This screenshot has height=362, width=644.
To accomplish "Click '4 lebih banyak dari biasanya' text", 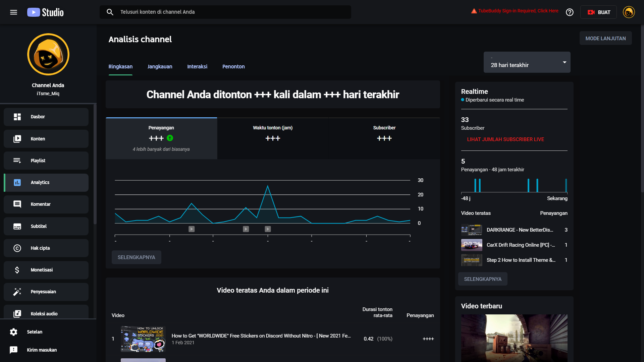I will pyautogui.click(x=161, y=149).
